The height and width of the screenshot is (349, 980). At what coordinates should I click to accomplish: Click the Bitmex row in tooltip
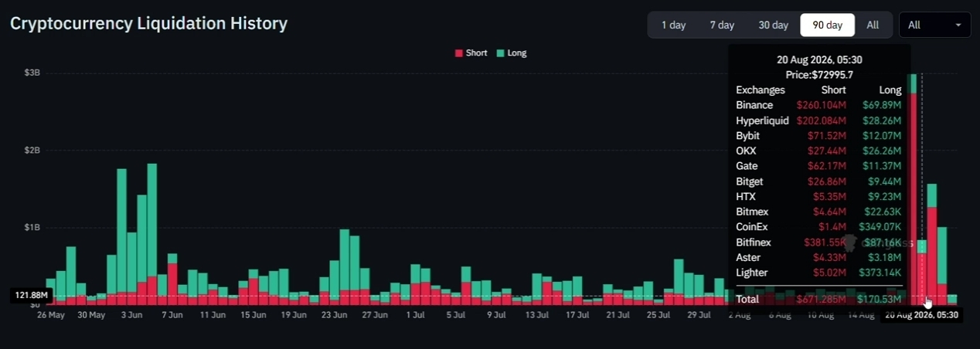click(x=818, y=212)
